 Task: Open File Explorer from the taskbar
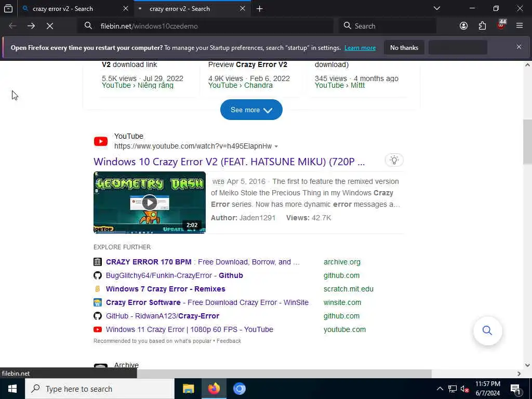pyautogui.click(x=188, y=389)
